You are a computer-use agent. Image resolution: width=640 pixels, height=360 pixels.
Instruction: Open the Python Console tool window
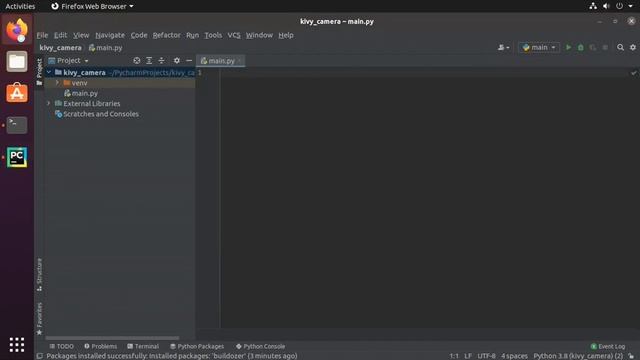click(x=260, y=346)
